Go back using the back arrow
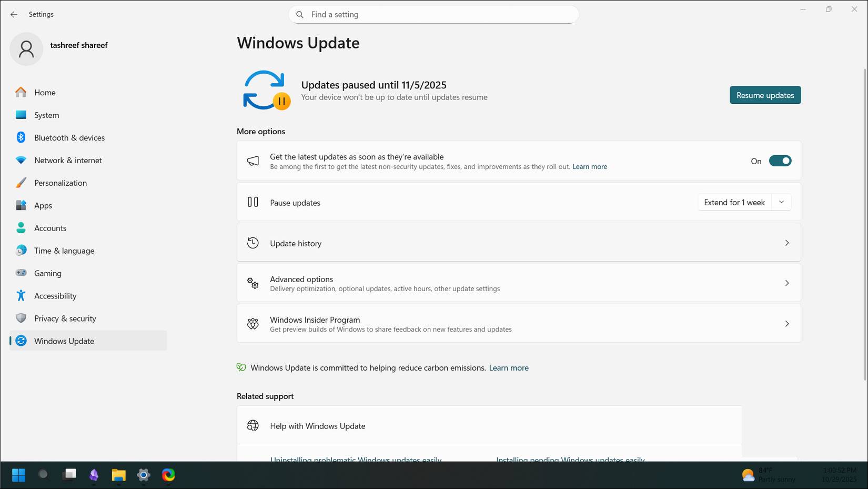Image resolution: width=868 pixels, height=489 pixels. pyautogui.click(x=14, y=14)
